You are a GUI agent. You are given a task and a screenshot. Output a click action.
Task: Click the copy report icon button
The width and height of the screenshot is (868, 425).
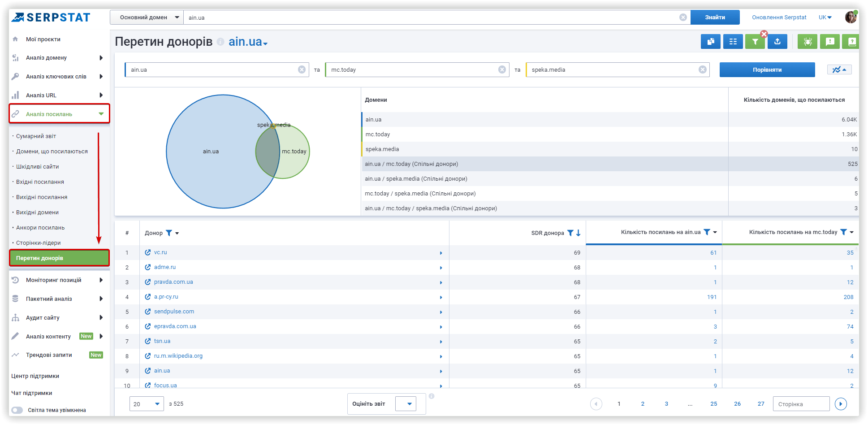[x=710, y=42]
